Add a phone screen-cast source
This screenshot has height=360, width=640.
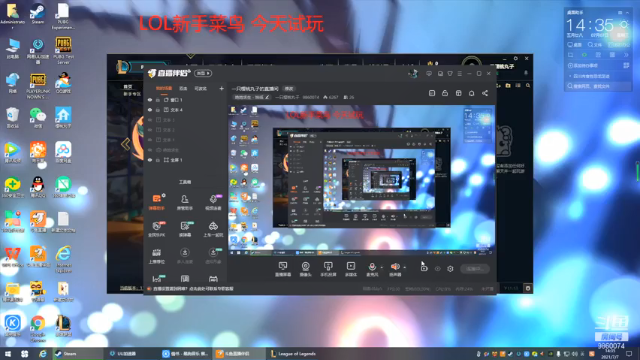(328, 269)
